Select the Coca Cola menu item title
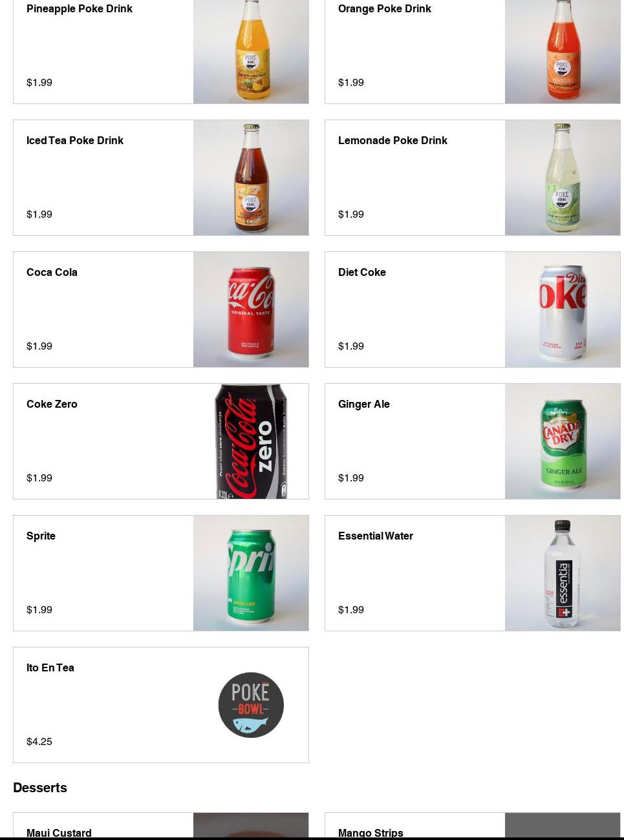Image resolution: width=624 pixels, height=840 pixels. coord(52,273)
